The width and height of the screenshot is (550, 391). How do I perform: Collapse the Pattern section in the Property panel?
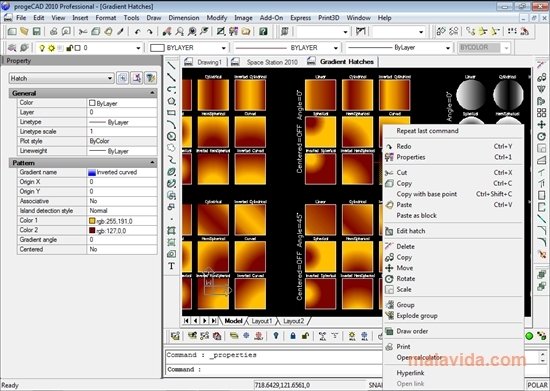pyautogui.click(x=152, y=163)
